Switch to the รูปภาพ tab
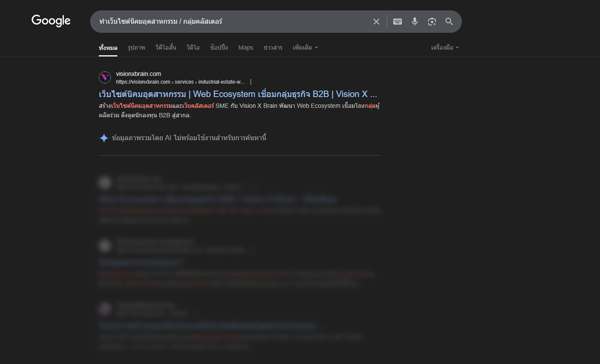 136,48
